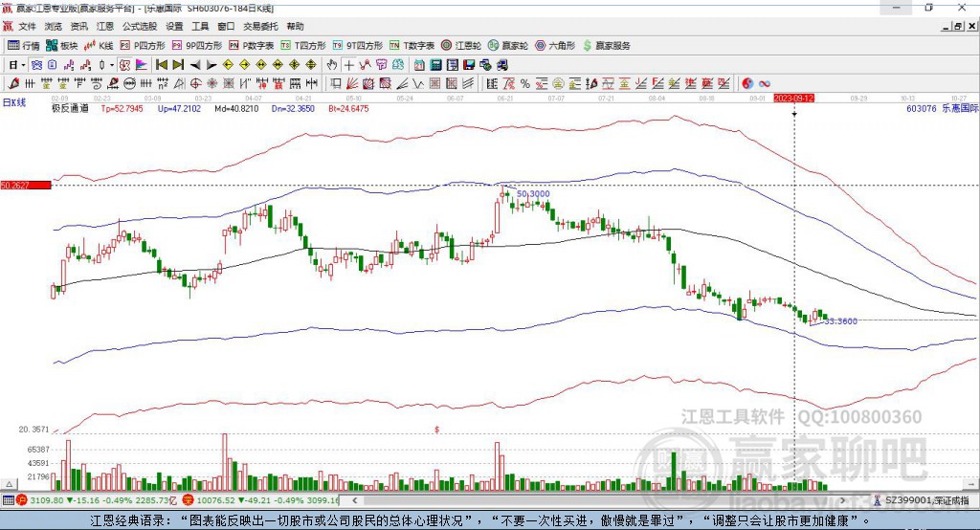Jump to last bar icon

178,65
